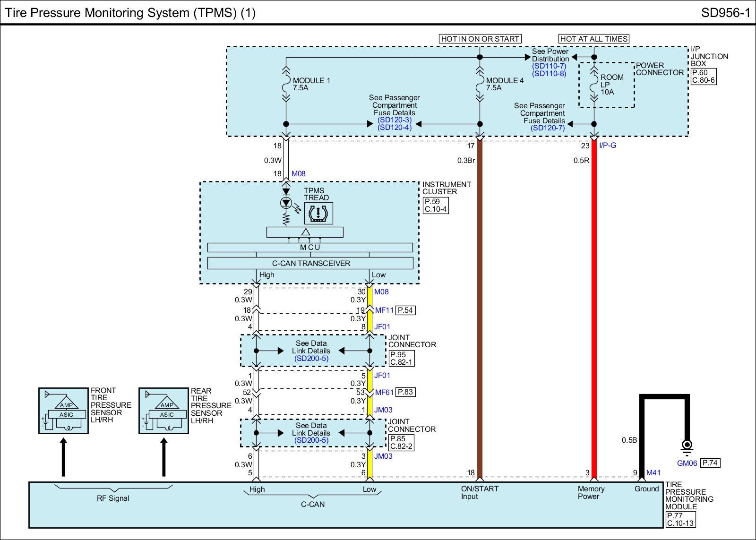Select the front tire pressure sensor icon
Viewport: 756px width, 540px height.
click(63, 411)
